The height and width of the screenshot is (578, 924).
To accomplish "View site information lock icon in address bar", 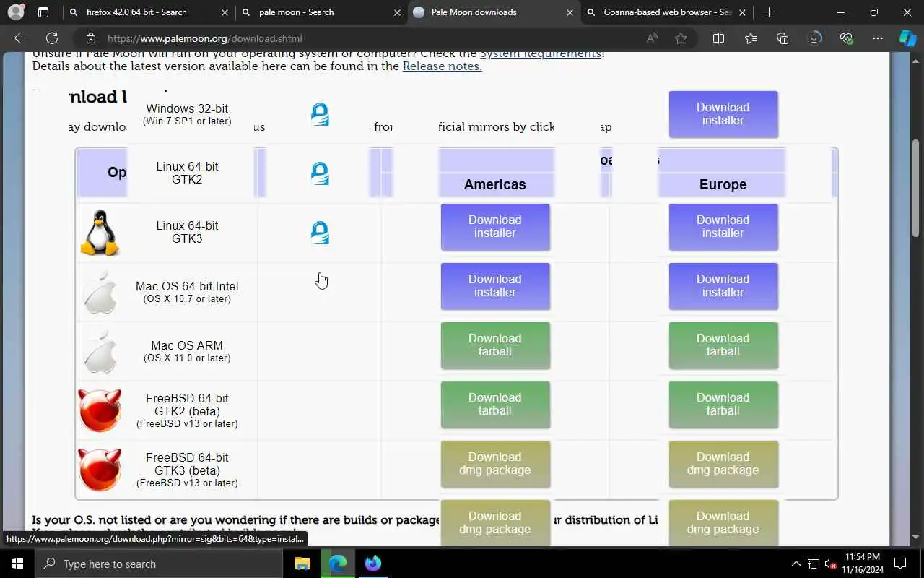I will (90, 38).
